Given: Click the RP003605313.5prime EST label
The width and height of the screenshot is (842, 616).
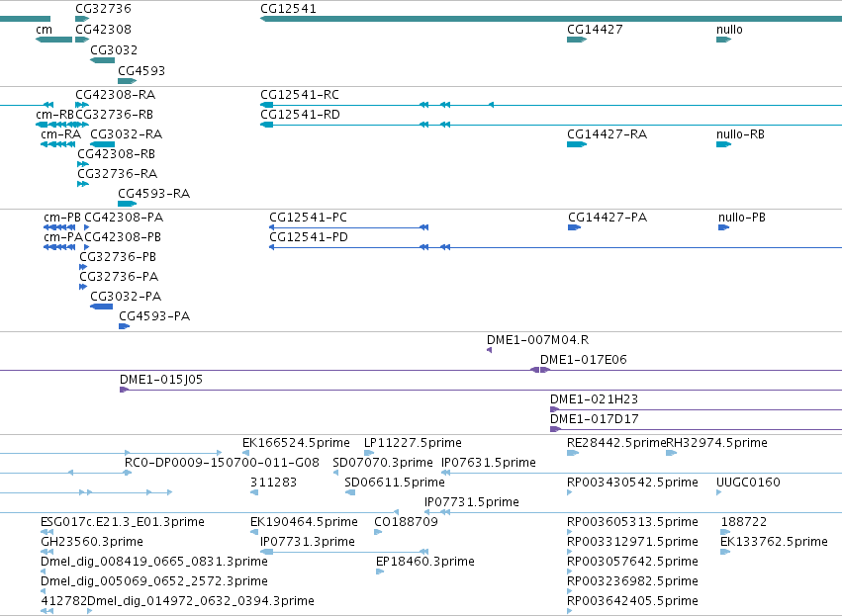Looking at the screenshot, I should [x=632, y=522].
